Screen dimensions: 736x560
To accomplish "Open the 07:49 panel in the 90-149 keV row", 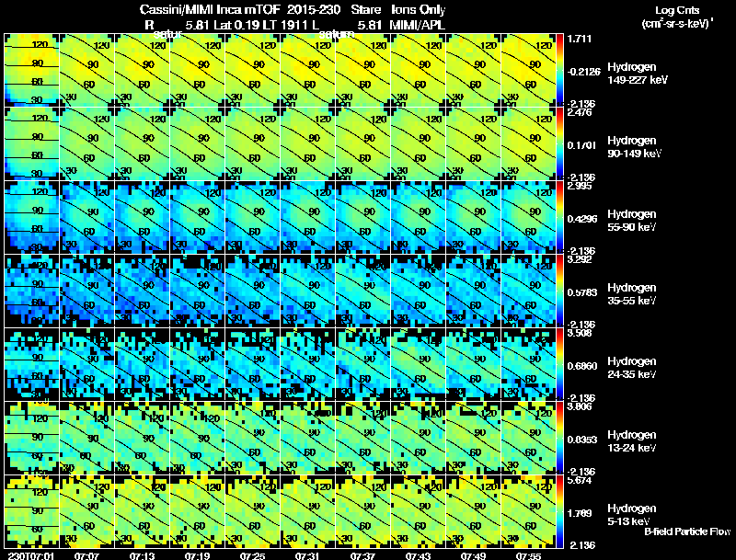I will click(473, 143).
